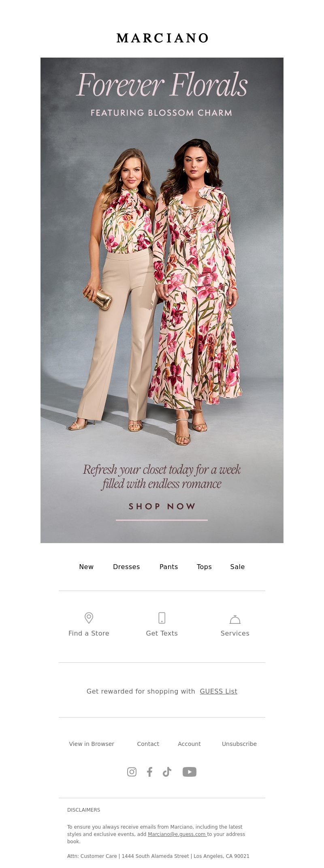The height and width of the screenshot is (868, 324).
Task: Click the Get Texts phone icon
Action: (162, 618)
